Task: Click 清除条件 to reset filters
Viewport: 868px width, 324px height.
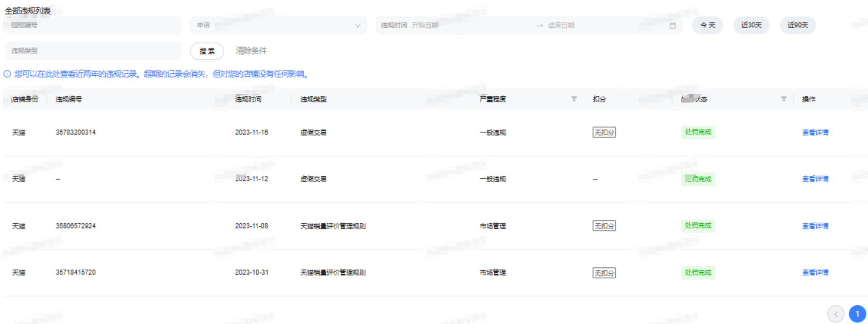Action: [251, 51]
